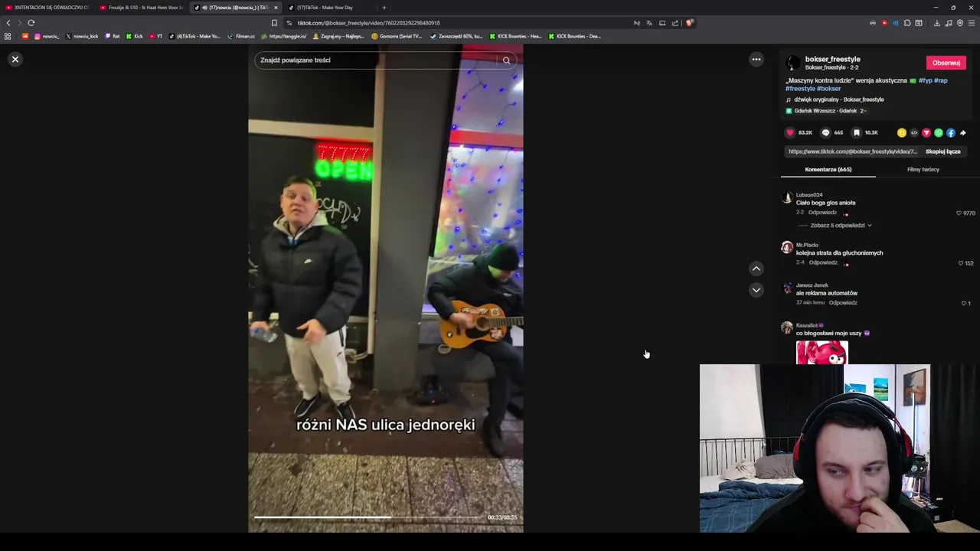Open the browser extensions puzzle icon
The image size is (980, 551).
[x=907, y=23]
